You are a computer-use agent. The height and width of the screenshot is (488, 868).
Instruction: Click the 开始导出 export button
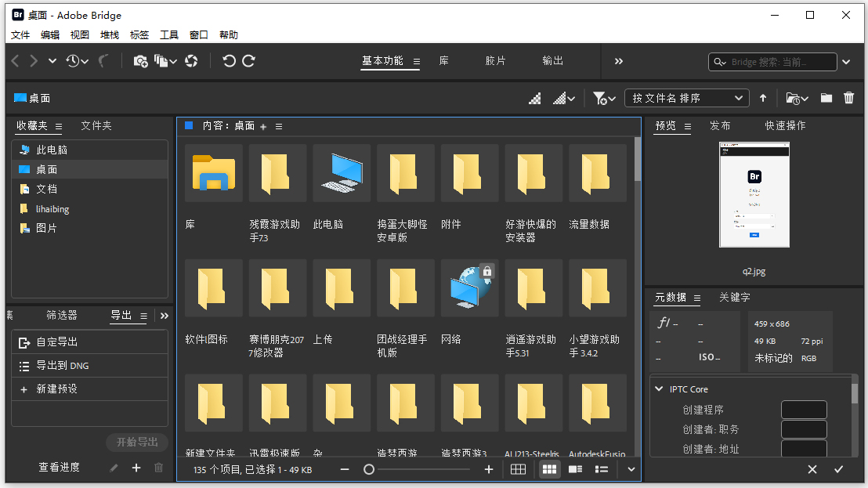pyautogui.click(x=136, y=442)
